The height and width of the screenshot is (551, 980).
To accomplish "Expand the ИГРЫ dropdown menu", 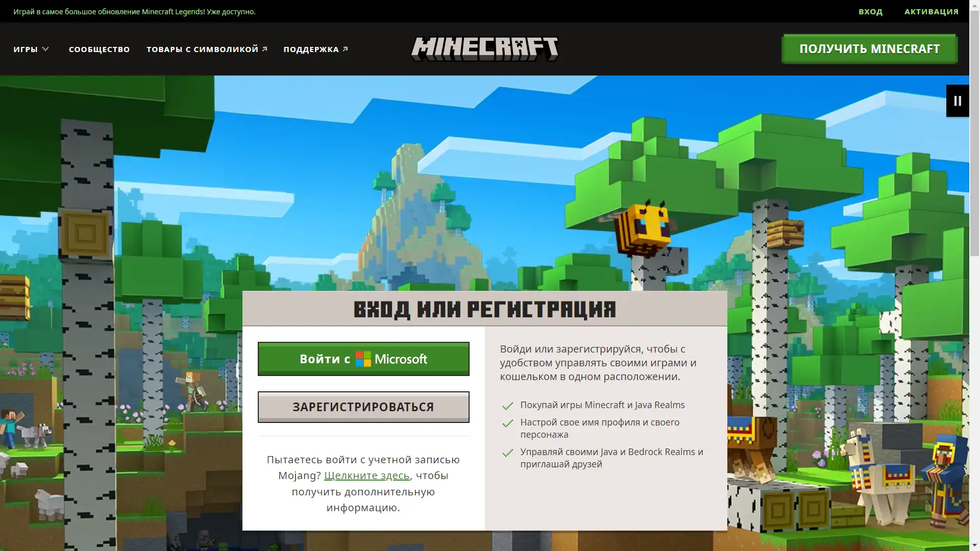I will [x=31, y=49].
